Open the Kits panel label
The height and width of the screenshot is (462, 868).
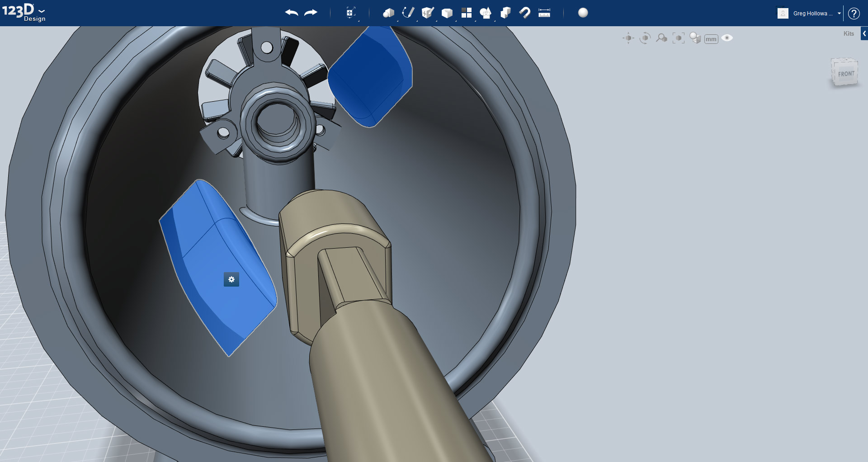(x=849, y=33)
